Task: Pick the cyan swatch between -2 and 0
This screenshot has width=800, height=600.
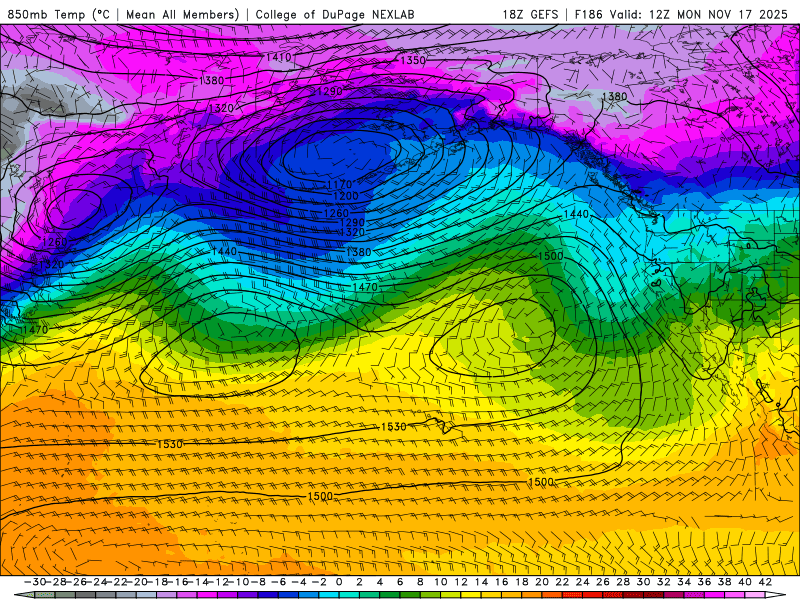Action: point(329,595)
